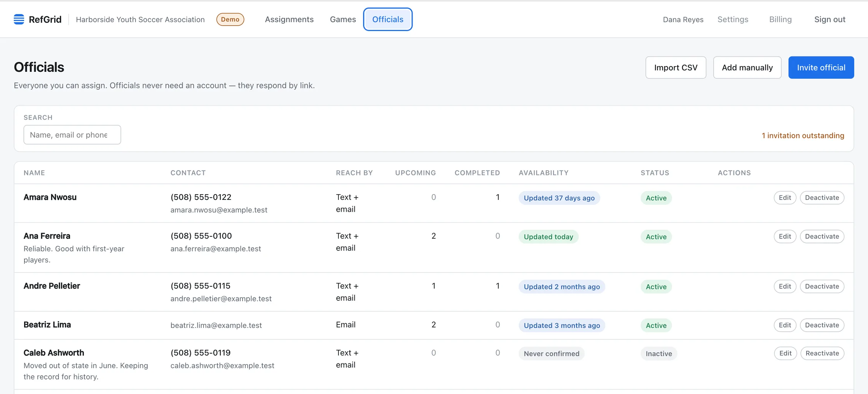Deactivate Andre Pelletier
Viewport: 868px width, 394px height.
click(822, 286)
